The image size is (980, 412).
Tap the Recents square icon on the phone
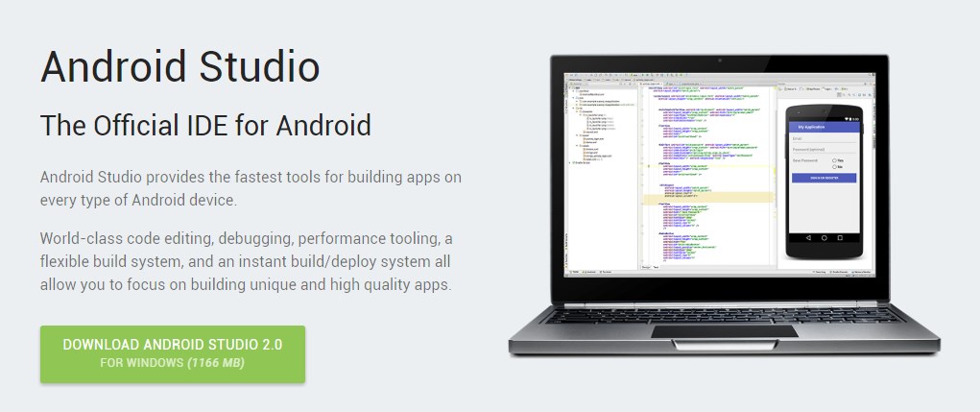click(840, 237)
